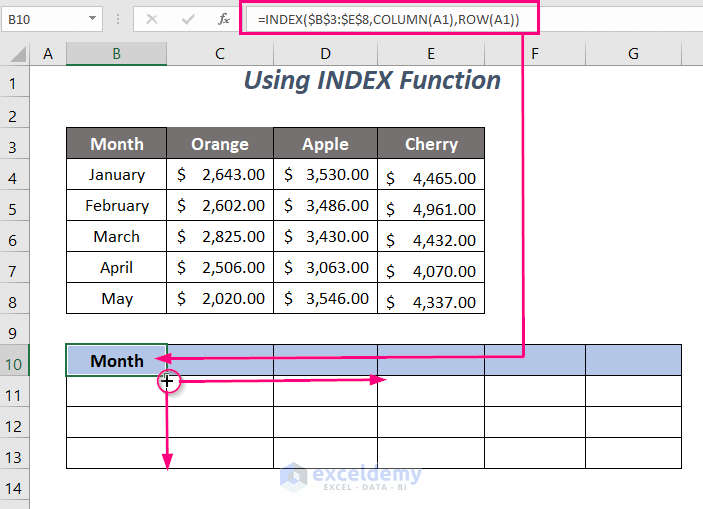Click the Cancel (X) formula bar icon
Viewport: 703px width, 509px height.
152,19
